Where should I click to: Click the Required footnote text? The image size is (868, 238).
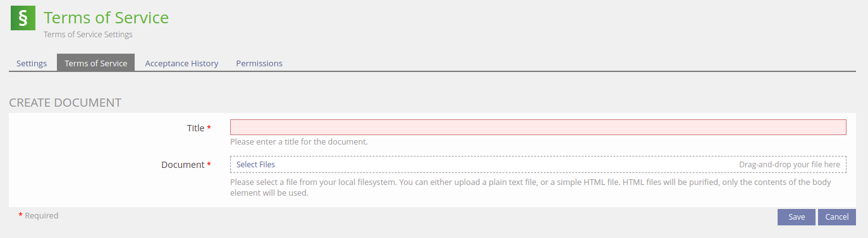(41, 216)
